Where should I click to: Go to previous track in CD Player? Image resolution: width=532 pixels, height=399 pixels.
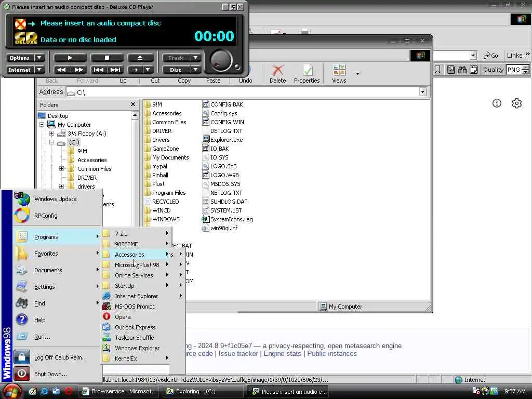tap(98, 70)
